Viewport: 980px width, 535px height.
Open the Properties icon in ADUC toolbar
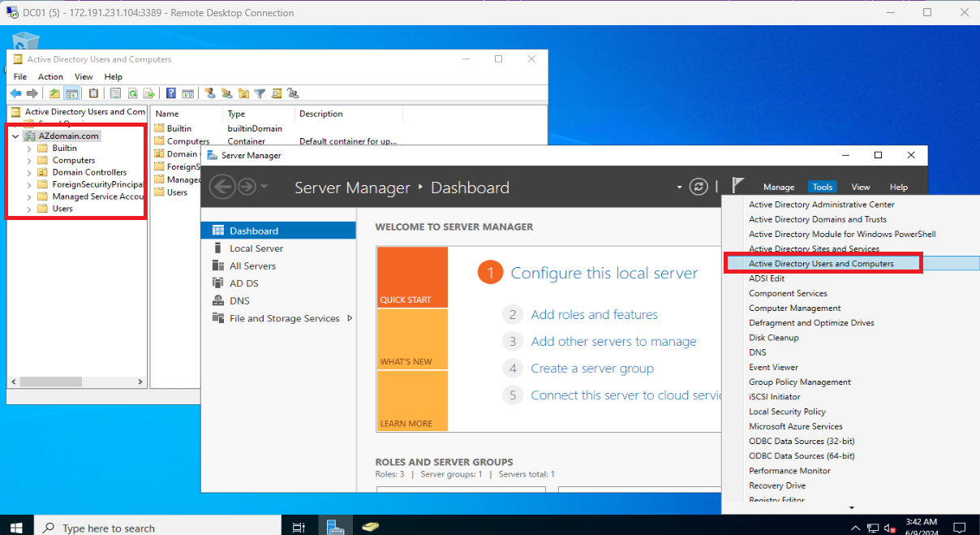tap(115, 93)
